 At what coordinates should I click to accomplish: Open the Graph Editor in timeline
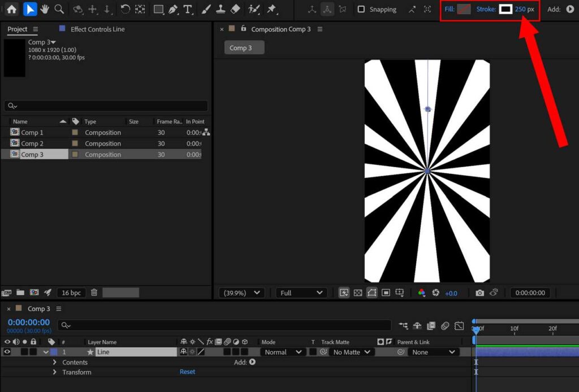[x=459, y=325]
